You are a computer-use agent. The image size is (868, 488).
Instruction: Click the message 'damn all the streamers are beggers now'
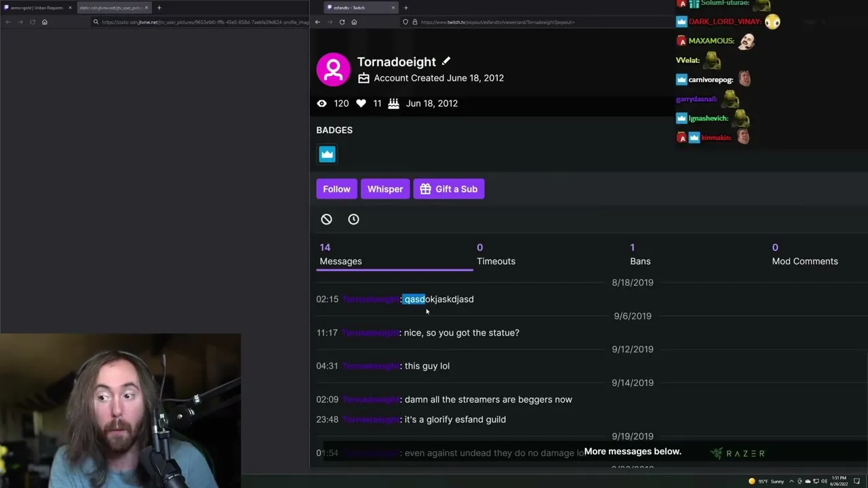point(488,399)
